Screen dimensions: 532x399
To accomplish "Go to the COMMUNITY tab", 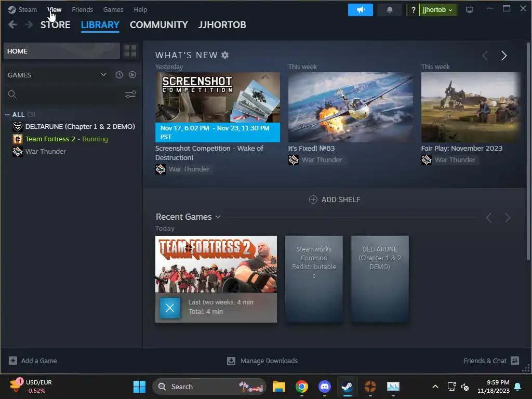I will tap(159, 25).
